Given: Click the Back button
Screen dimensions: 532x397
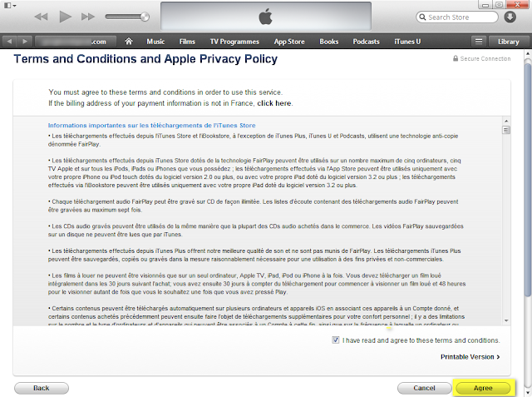Looking at the screenshot, I should click(x=42, y=388).
